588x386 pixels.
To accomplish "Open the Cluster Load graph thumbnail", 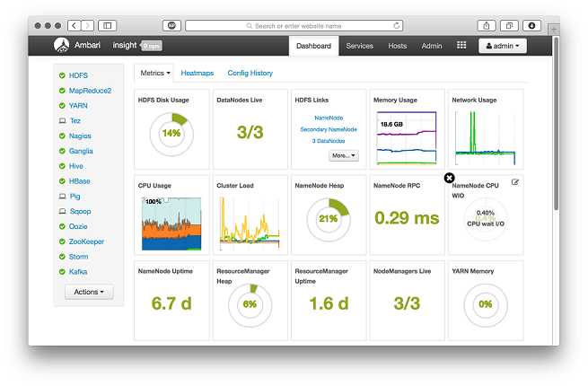I will pos(250,224).
